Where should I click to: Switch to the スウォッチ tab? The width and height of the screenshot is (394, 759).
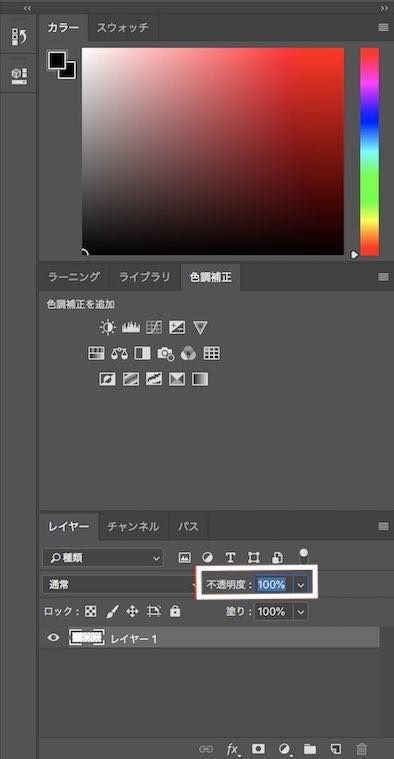[122, 28]
